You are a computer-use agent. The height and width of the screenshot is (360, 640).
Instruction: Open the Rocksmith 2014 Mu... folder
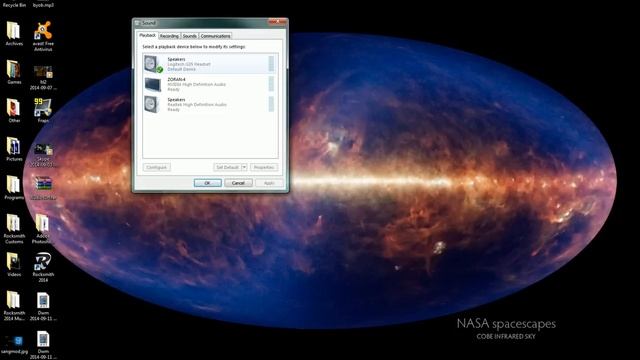14,300
